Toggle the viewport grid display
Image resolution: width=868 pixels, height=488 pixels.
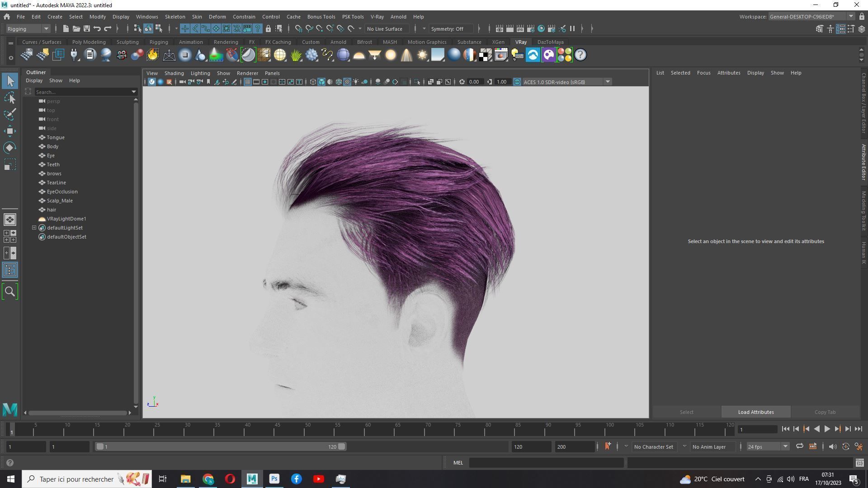pos(248,82)
